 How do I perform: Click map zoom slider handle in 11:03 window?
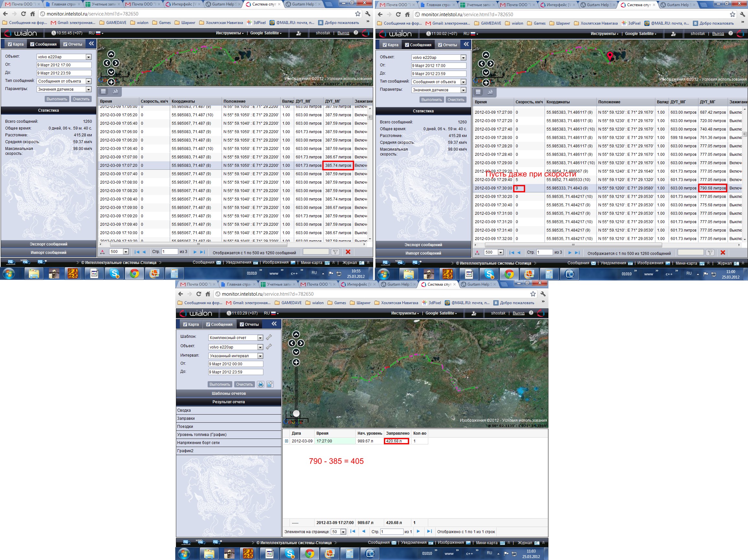click(296, 414)
